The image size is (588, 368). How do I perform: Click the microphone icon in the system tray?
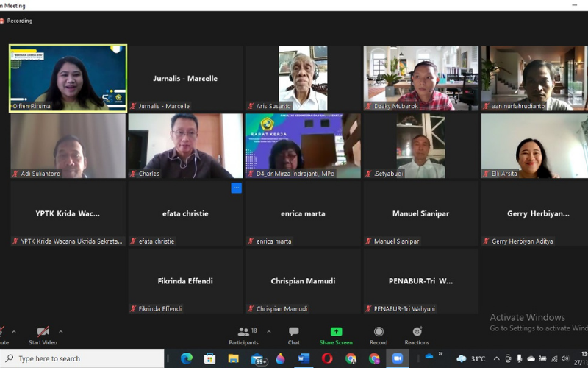tap(520, 358)
